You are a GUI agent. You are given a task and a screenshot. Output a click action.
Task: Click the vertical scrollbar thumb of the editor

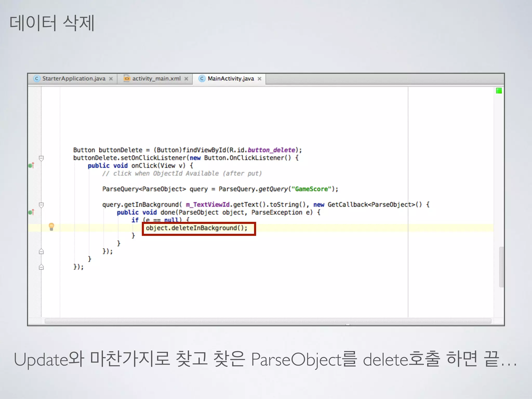[x=502, y=267]
